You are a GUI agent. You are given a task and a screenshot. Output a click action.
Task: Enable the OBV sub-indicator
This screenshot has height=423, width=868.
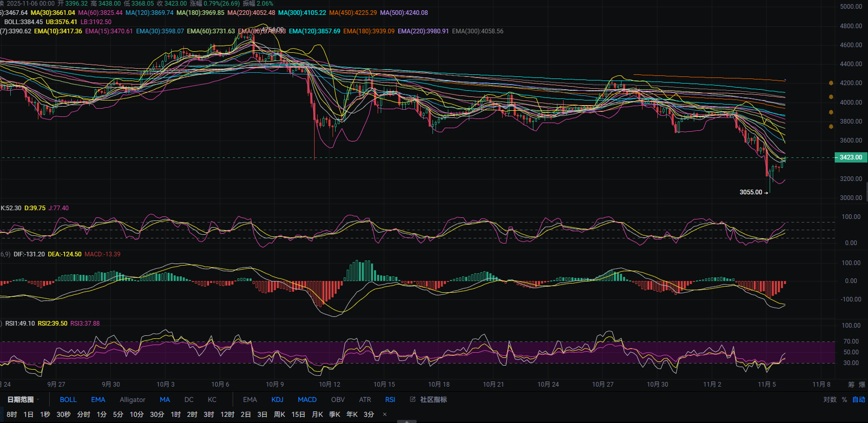click(338, 399)
